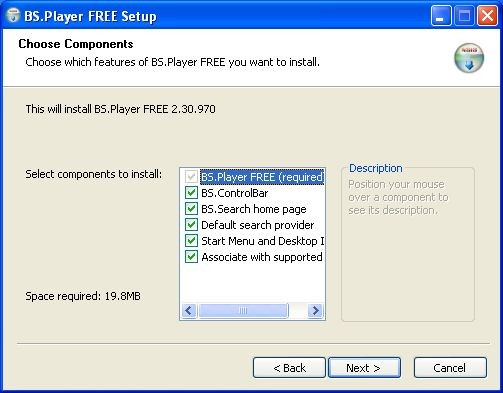This screenshot has width=503, height=393.
Task: Click the disabled maximize button in the title bar
Action: pyautogui.click(x=464, y=16)
